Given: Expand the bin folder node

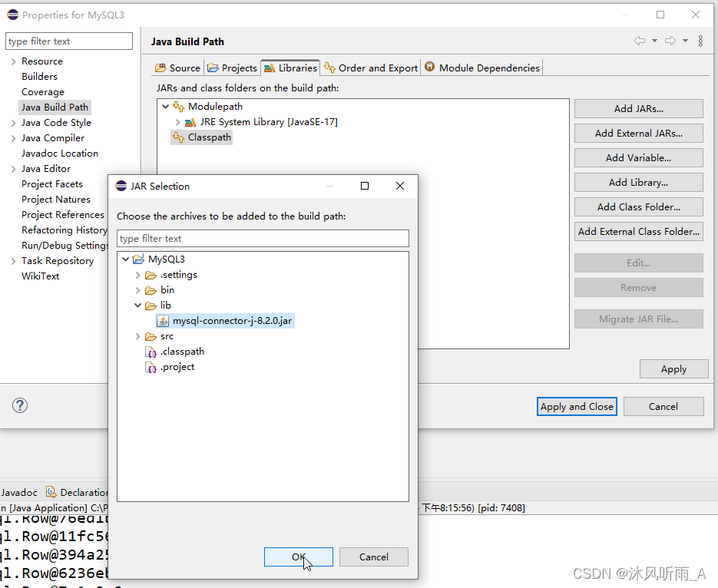Looking at the screenshot, I should pyautogui.click(x=137, y=290).
